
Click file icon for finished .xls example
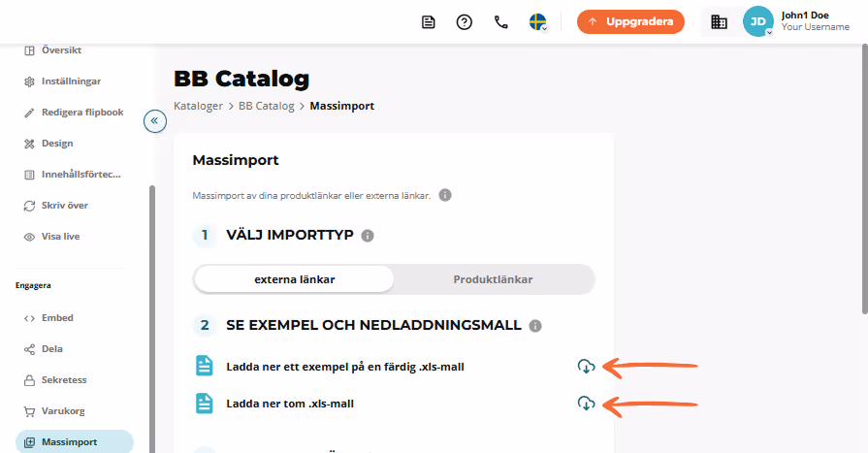tap(205, 366)
